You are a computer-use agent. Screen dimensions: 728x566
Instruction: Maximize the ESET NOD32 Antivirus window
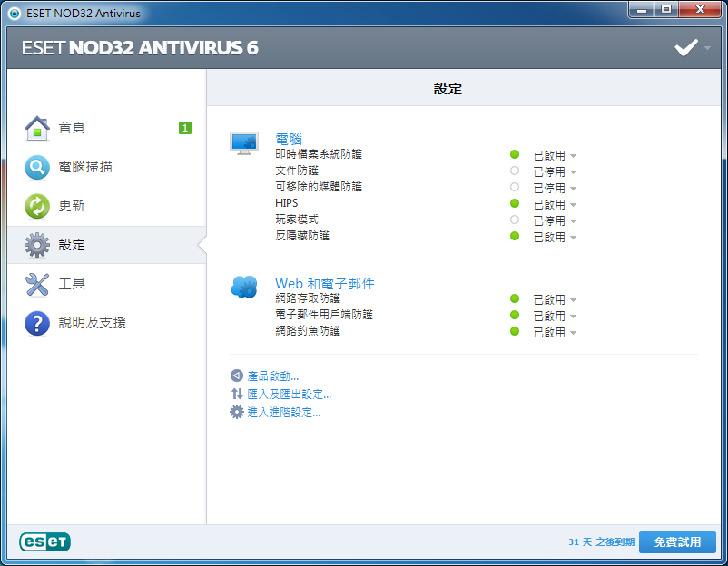(x=666, y=9)
